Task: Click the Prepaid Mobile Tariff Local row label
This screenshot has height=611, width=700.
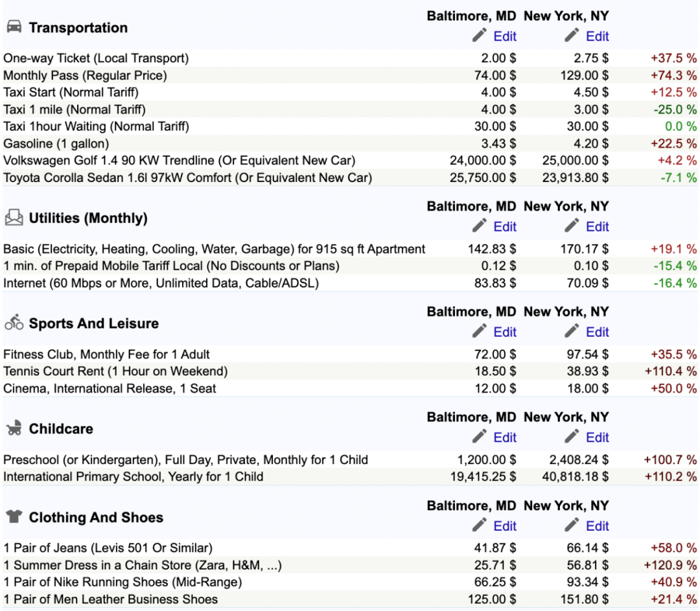Action: [171, 266]
